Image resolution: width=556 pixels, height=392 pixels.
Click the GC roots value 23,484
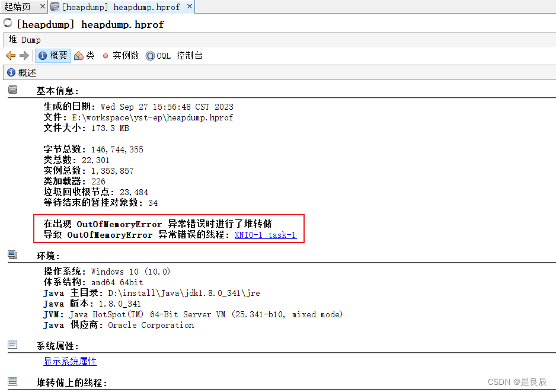(x=134, y=192)
